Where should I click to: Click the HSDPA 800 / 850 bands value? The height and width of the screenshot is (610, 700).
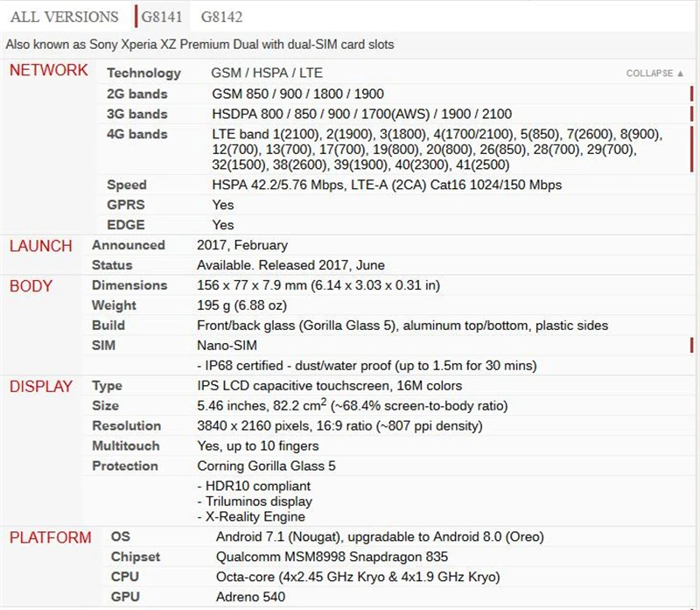coord(361,114)
